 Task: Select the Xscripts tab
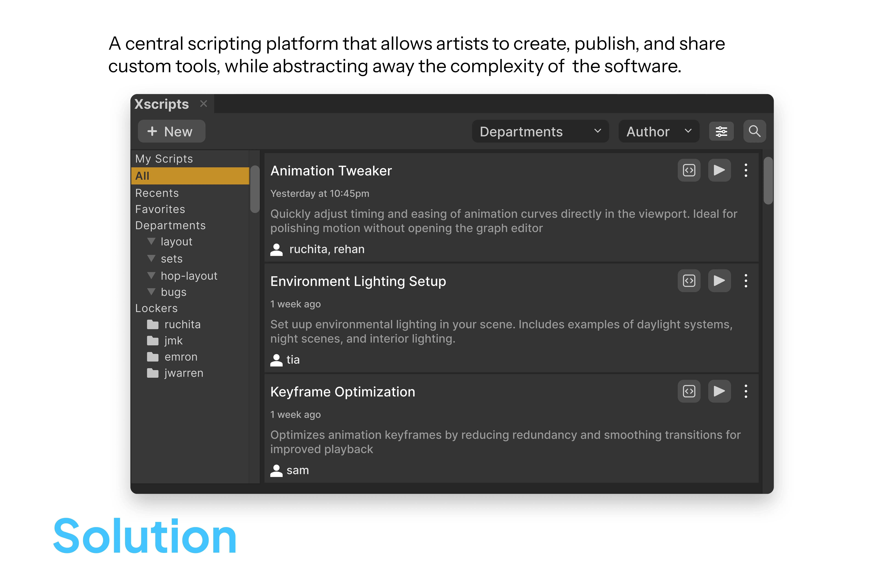tap(162, 104)
